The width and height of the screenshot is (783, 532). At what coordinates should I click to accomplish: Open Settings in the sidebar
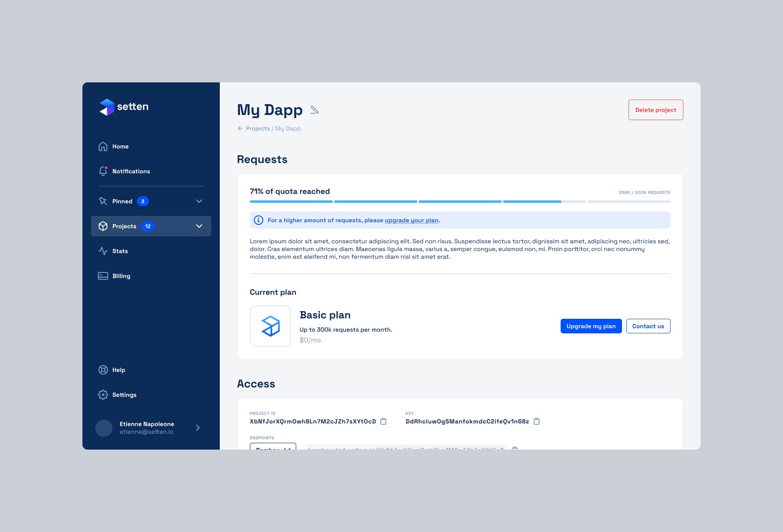(x=151, y=395)
